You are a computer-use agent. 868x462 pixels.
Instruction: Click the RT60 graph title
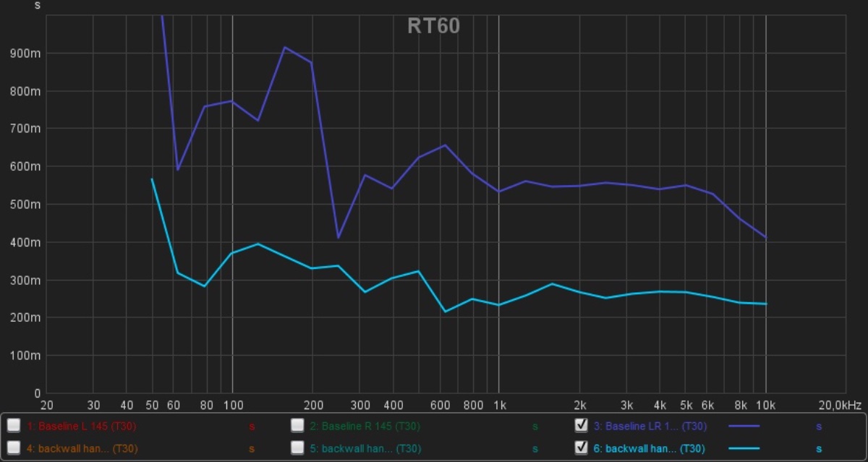(x=433, y=26)
